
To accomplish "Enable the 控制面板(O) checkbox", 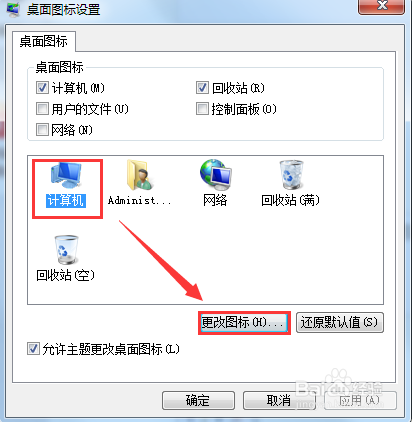I will pos(202,109).
